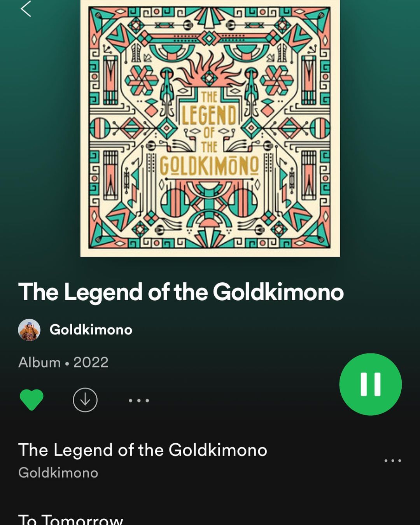Open more options for the first track
Viewport: 420px width, 525px height.
(393, 460)
